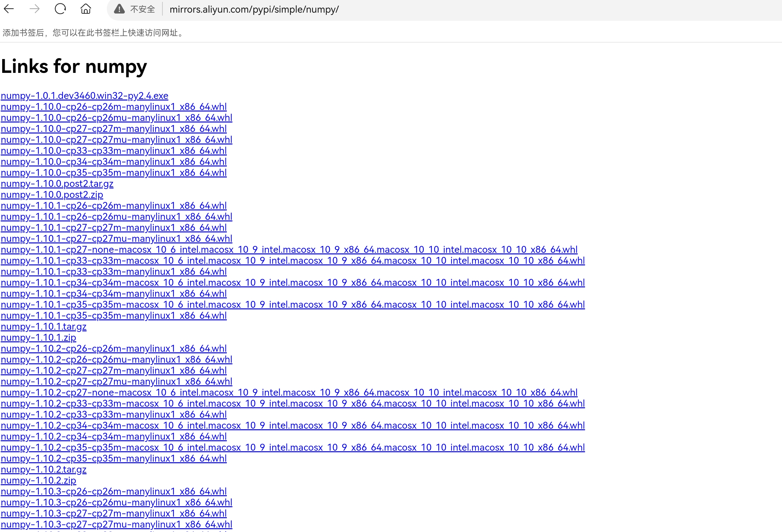Image resolution: width=782 pixels, height=532 pixels.
Task: Click the browser forward arrow
Action: (34, 9)
